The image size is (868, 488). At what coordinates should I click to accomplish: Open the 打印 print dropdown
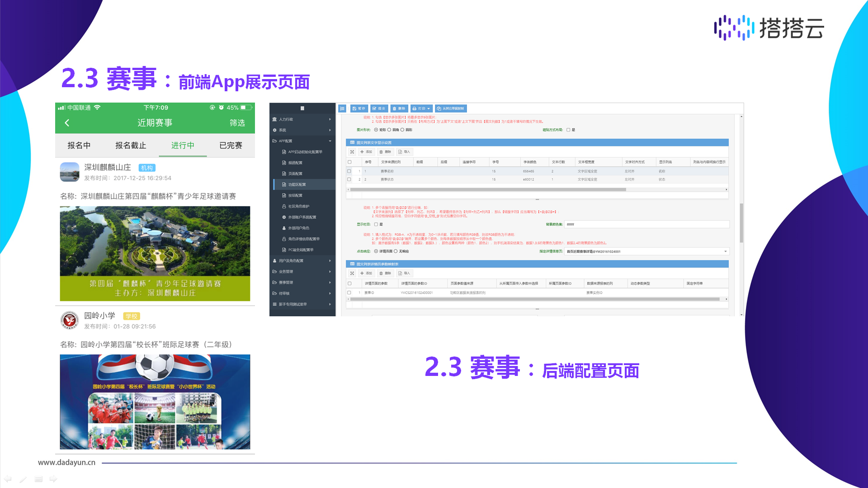pos(421,108)
